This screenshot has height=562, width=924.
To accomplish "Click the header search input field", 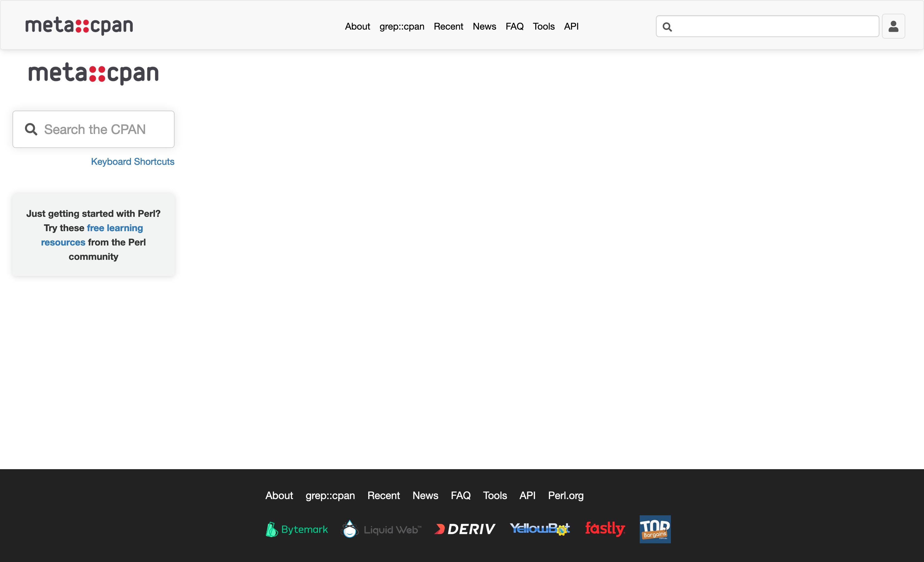I will pyautogui.click(x=767, y=26).
